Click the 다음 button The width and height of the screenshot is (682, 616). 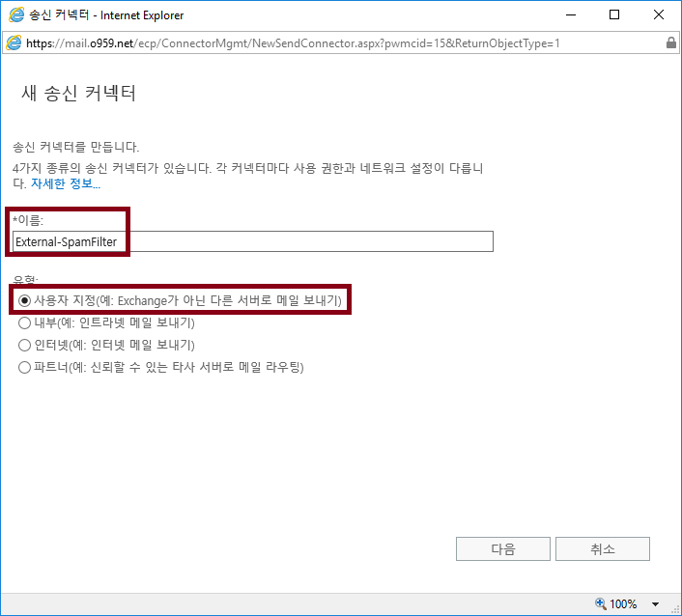502,548
